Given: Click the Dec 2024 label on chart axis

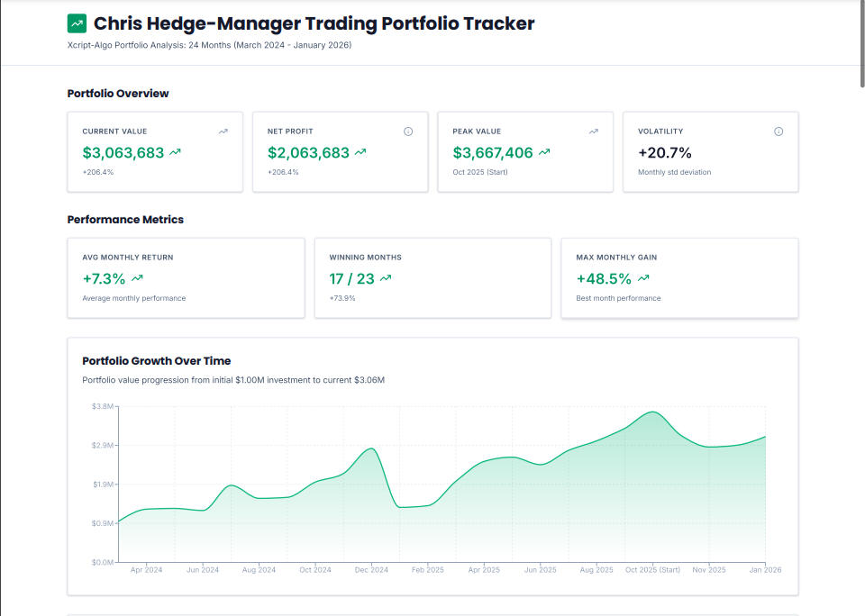Looking at the screenshot, I should click(x=371, y=570).
